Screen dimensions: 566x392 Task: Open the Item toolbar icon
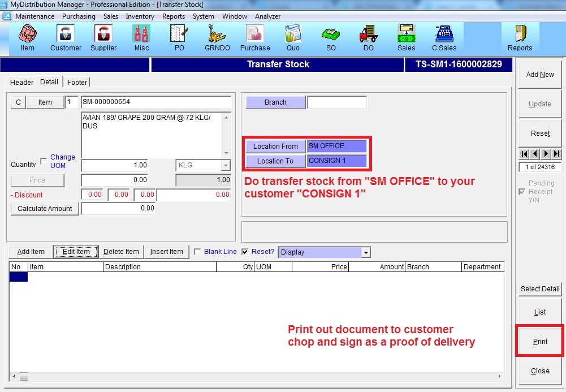(27, 38)
